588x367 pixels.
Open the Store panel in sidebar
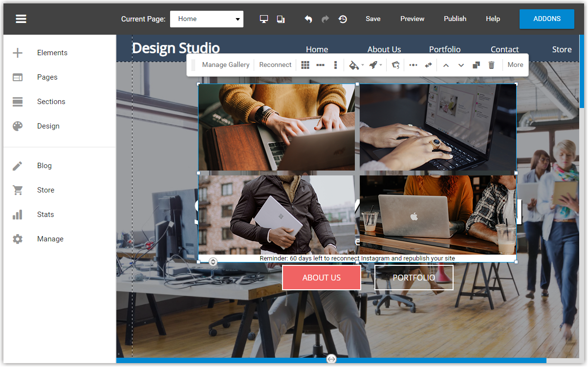(x=46, y=190)
